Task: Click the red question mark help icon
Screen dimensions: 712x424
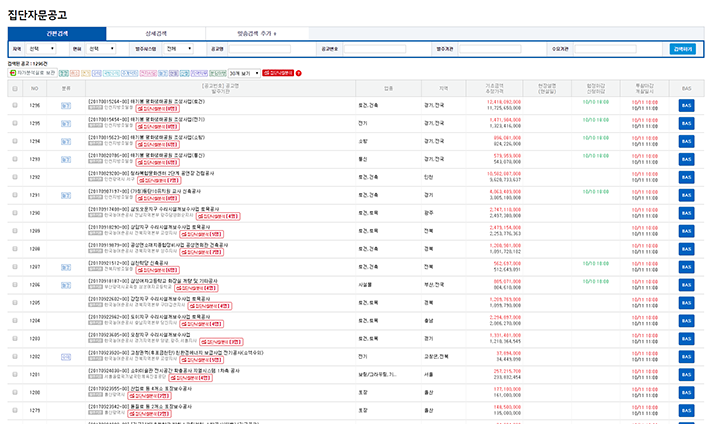Action: (x=298, y=73)
